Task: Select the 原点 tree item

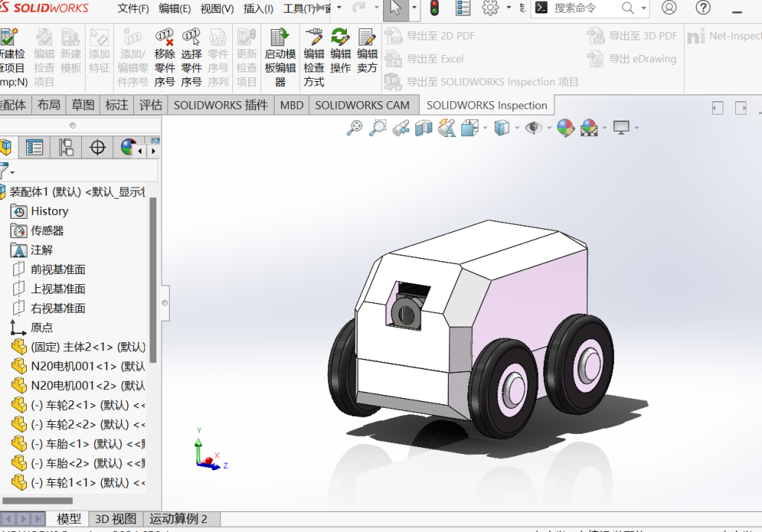Action: coord(42,328)
